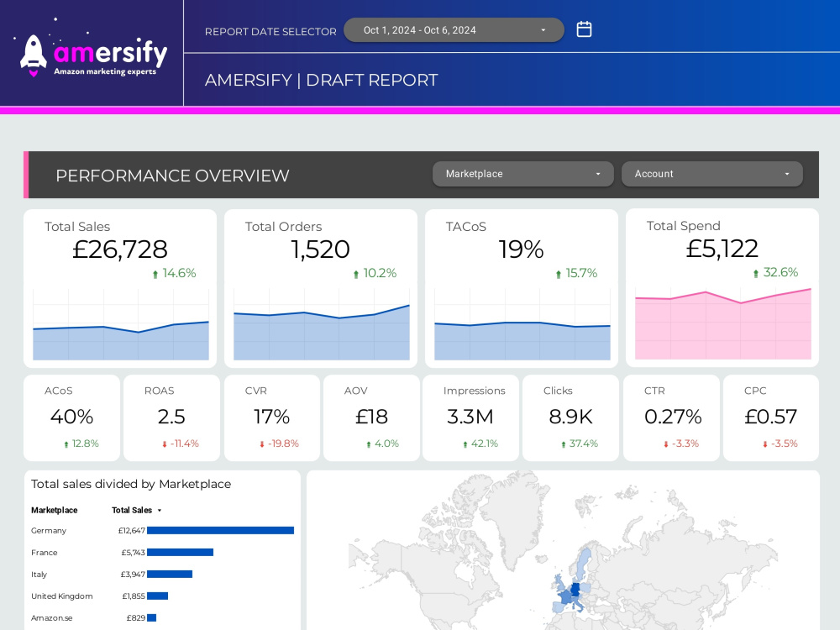Click the 42.1% Impressions change
840x630 pixels.
(480, 444)
